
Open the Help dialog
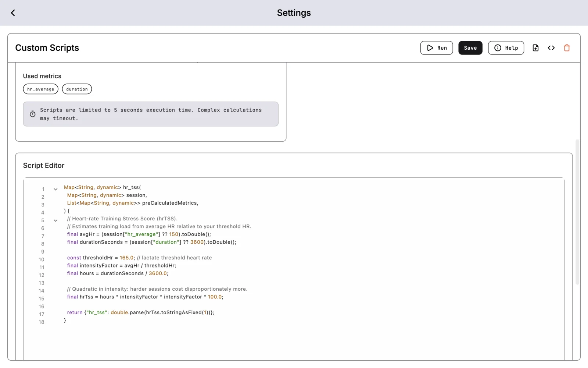(x=506, y=48)
